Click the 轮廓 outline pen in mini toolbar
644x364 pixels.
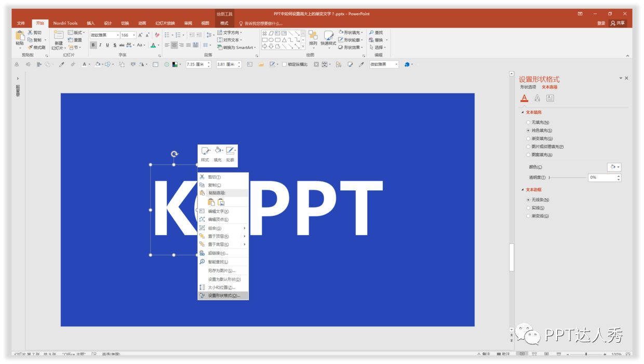230,151
